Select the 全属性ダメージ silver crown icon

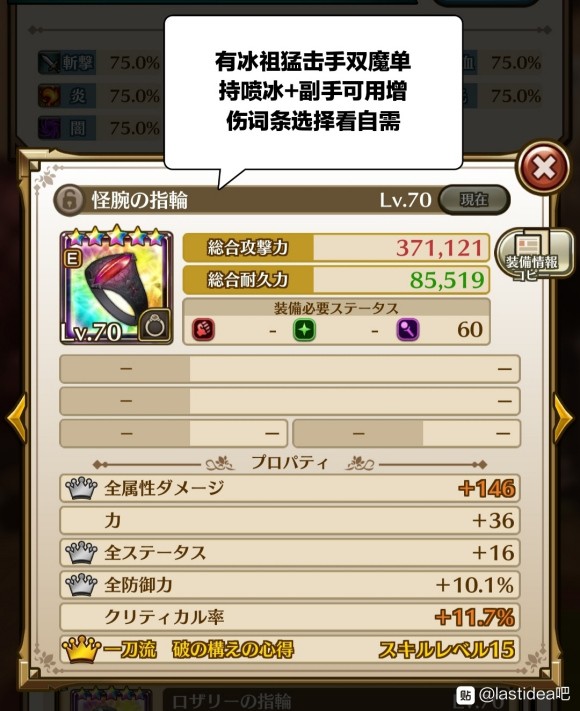81,488
